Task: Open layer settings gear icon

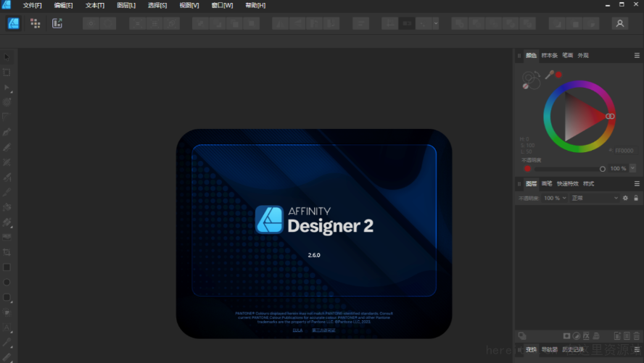Action: (626, 198)
